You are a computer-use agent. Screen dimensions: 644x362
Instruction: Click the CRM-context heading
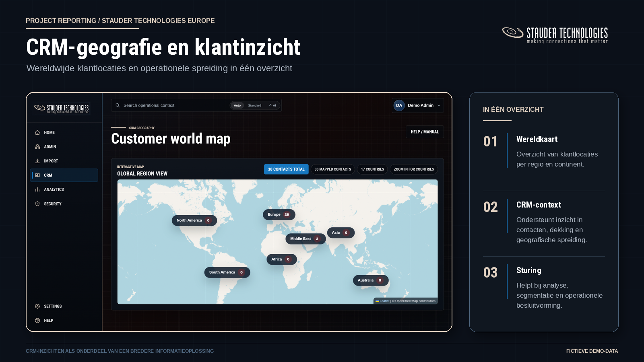click(539, 205)
